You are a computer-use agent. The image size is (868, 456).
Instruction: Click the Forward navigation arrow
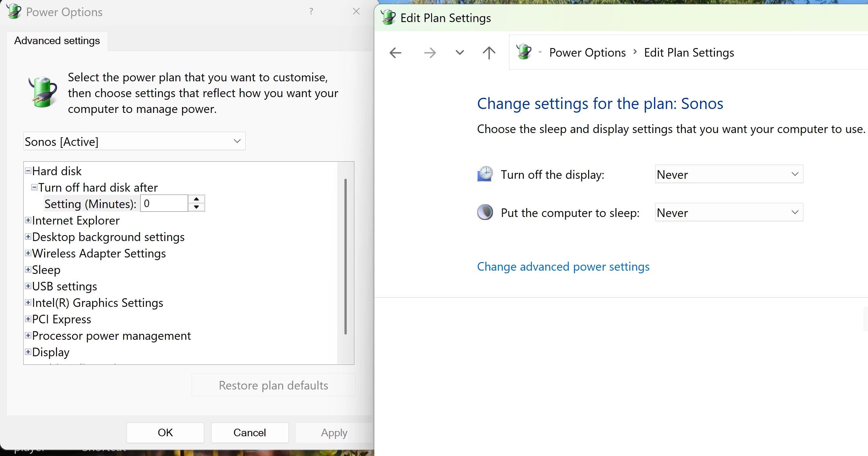coord(430,53)
